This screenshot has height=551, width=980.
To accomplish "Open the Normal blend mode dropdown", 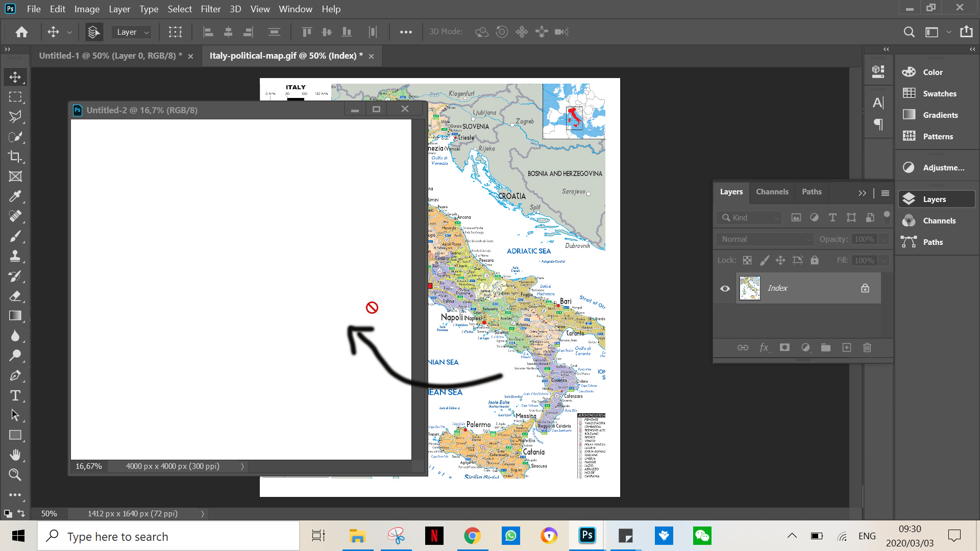I will [x=764, y=239].
